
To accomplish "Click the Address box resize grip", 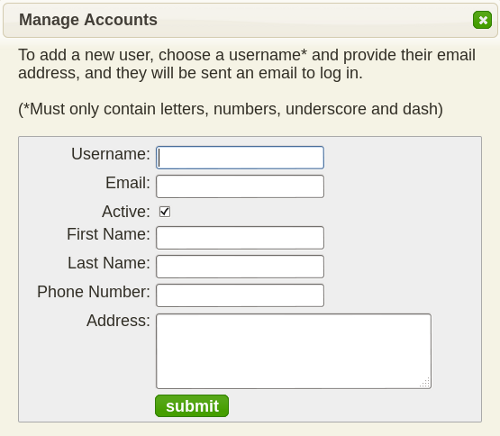I will (425, 383).
